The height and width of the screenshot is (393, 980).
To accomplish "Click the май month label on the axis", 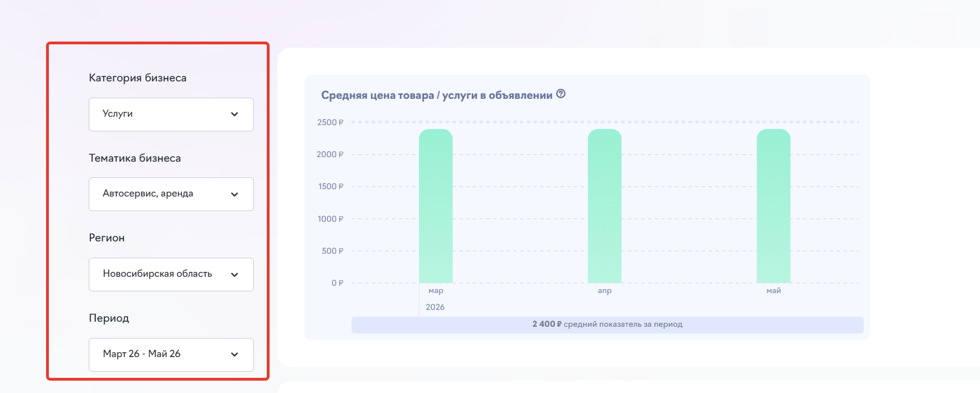I will 774,291.
